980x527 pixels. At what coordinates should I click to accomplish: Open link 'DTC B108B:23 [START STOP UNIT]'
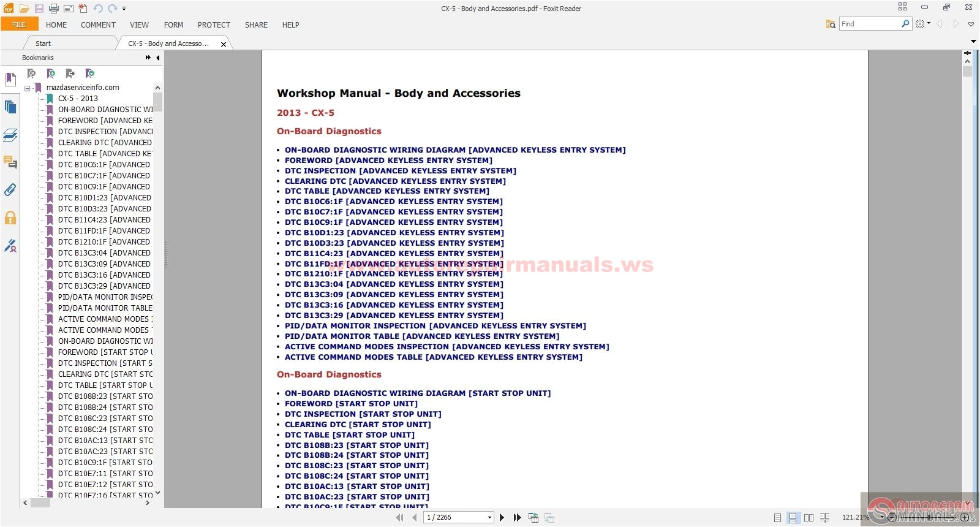pyautogui.click(x=356, y=445)
